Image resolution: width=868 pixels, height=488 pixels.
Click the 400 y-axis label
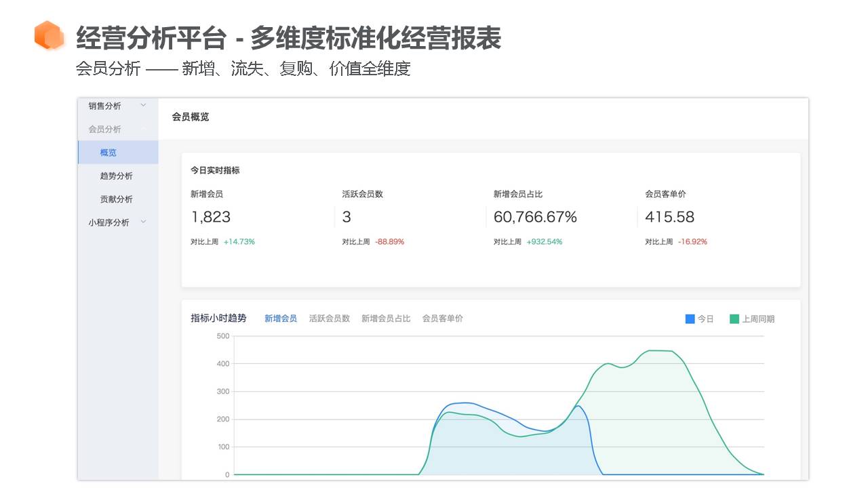(x=223, y=364)
